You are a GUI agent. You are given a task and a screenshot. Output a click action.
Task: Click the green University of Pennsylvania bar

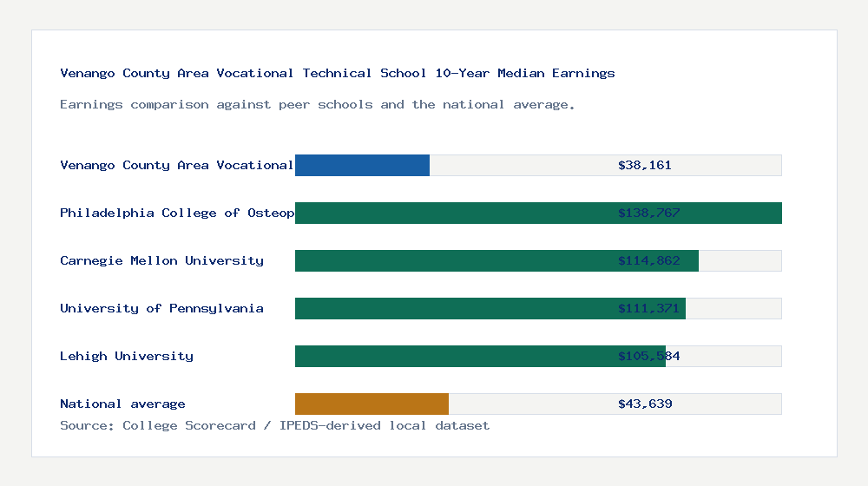pos(490,308)
